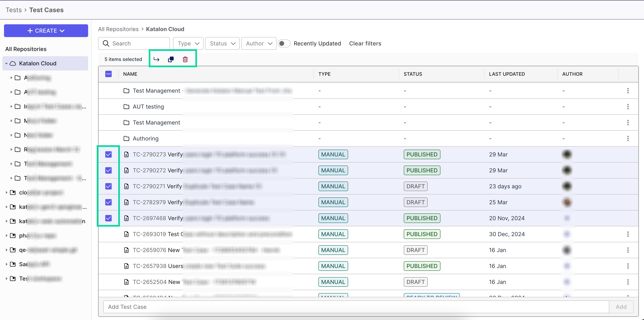Open the Type filter dropdown
The width and height of the screenshot is (644, 320).
click(x=188, y=43)
